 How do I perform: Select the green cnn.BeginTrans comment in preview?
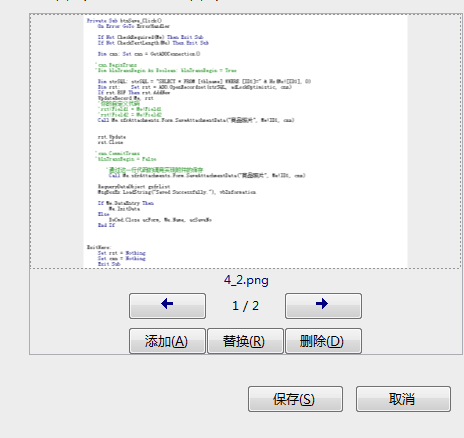point(117,65)
